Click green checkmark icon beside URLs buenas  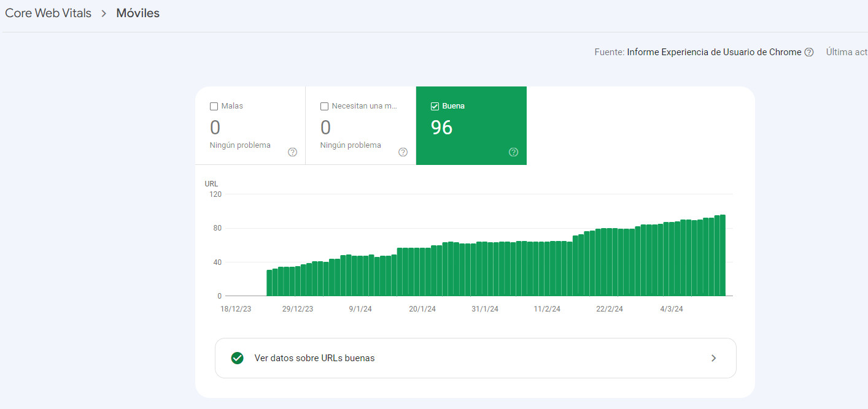coord(238,358)
